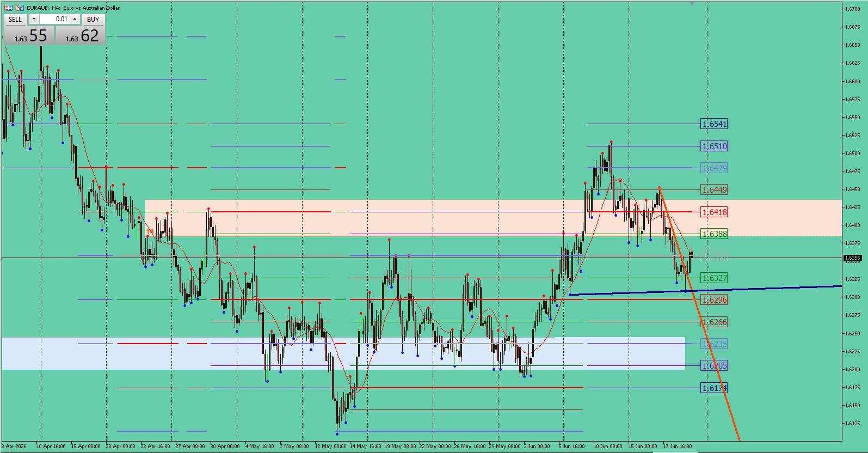
Task: Increase trade volume with the up arrow
Action: click(x=75, y=19)
